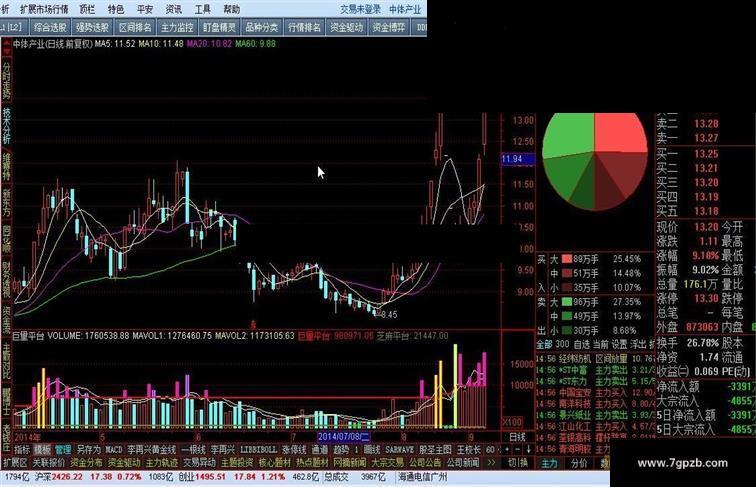Open the 公司公告 tab

(x=425, y=462)
